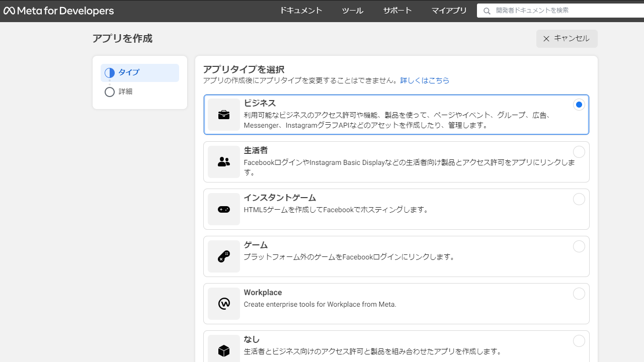Select the 生活者 radio button
The height and width of the screenshot is (362, 644).
(x=579, y=152)
